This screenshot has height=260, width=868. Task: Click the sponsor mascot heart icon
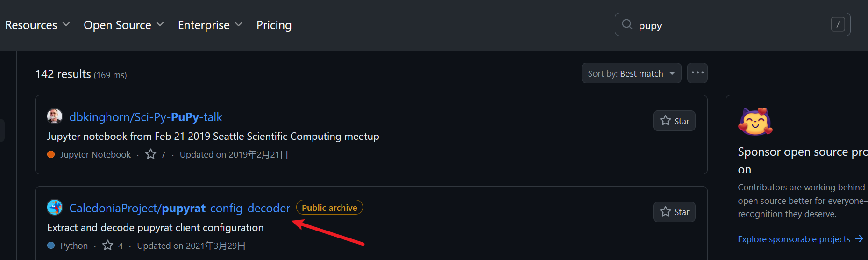pyautogui.click(x=755, y=122)
